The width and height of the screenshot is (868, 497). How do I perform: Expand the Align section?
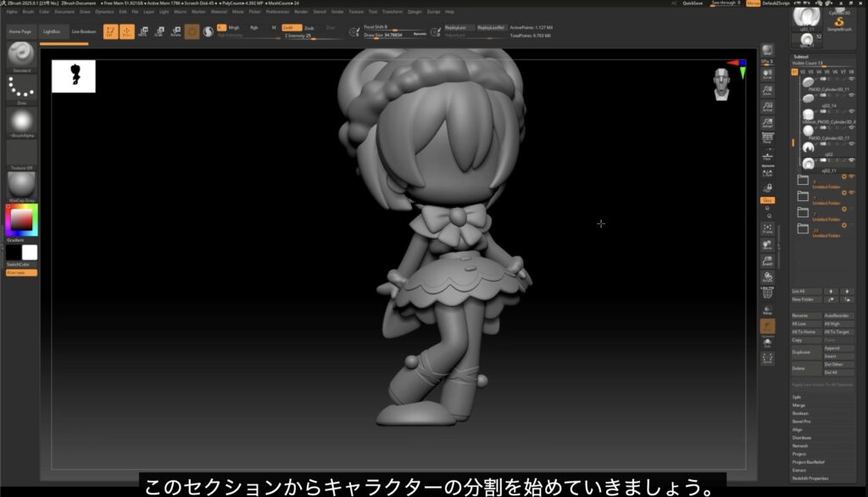point(797,430)
